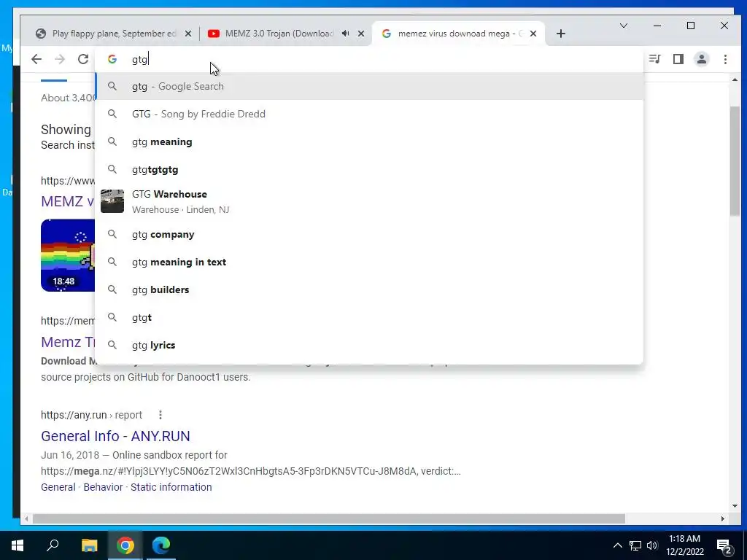The image size is (747, 560).
Task: Open the General sublink under ANY.RUN
Action: click(58, 487)
